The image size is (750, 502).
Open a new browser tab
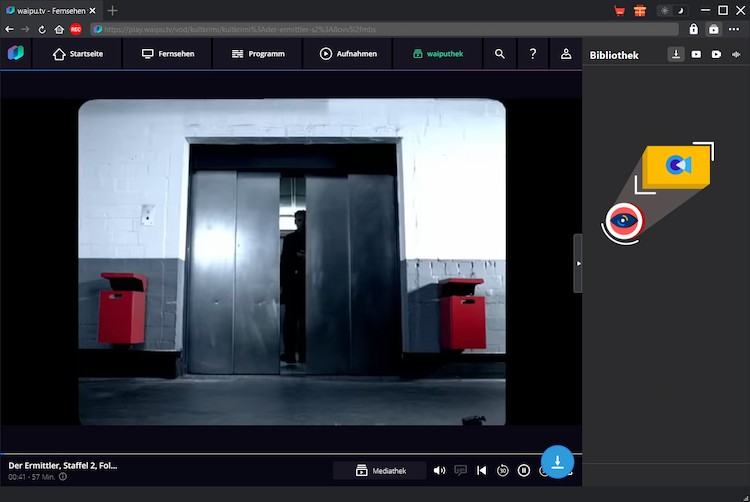[x=112, y=11]
